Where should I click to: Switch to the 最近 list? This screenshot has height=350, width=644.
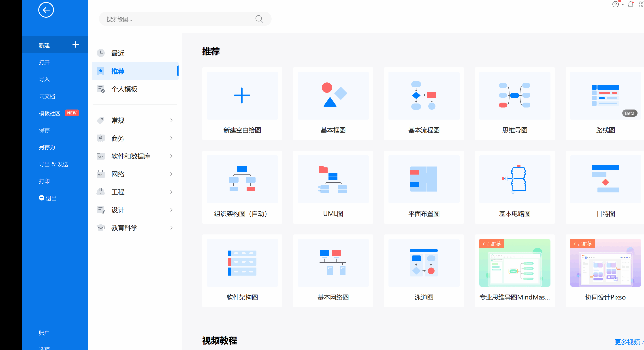coord(135,53)
